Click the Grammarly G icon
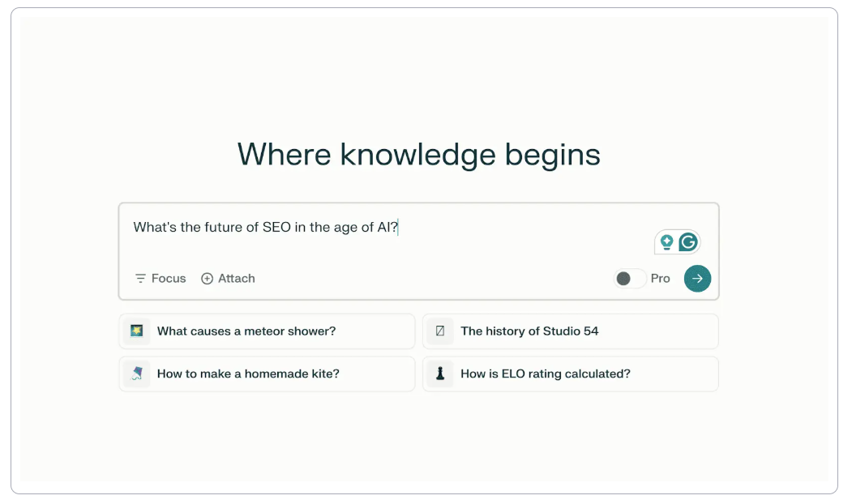Image resolution: width=852 pixels, height=504 pixels. coord(688,241)
